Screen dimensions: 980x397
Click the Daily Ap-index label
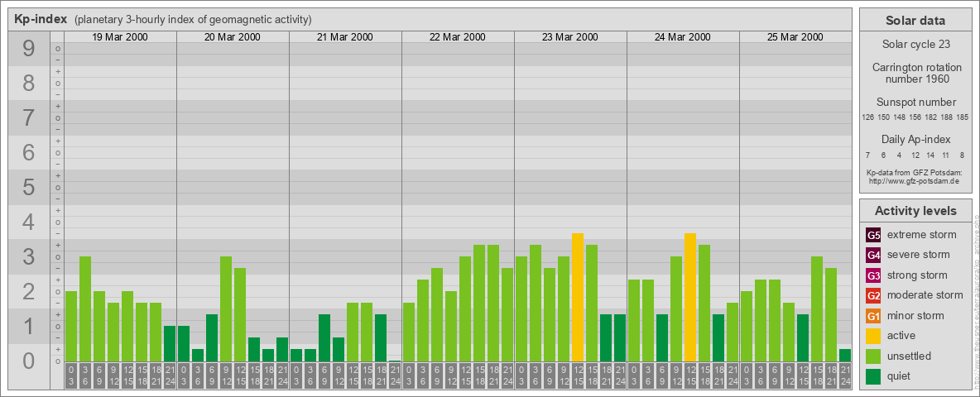[915, 139]
